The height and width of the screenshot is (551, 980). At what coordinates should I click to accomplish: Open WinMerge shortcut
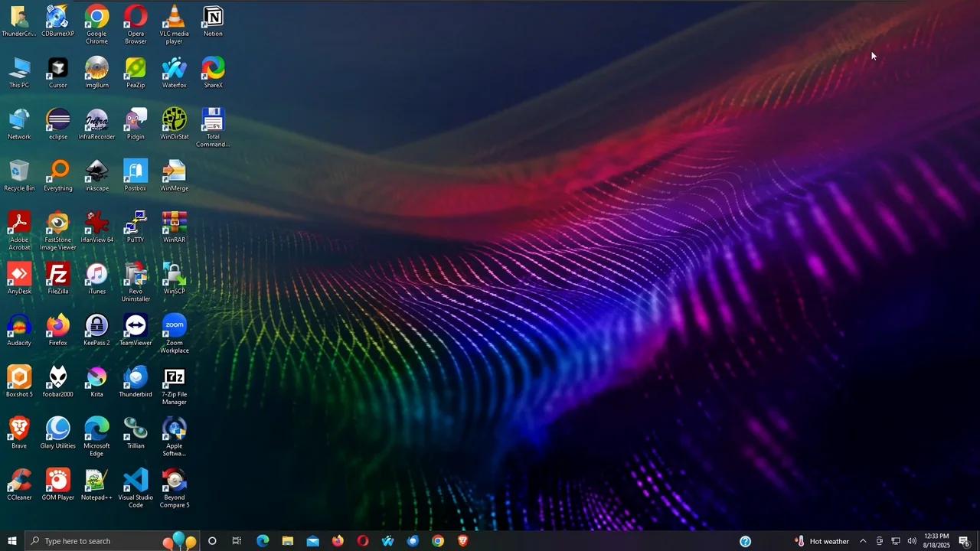[x=174, y=175]
